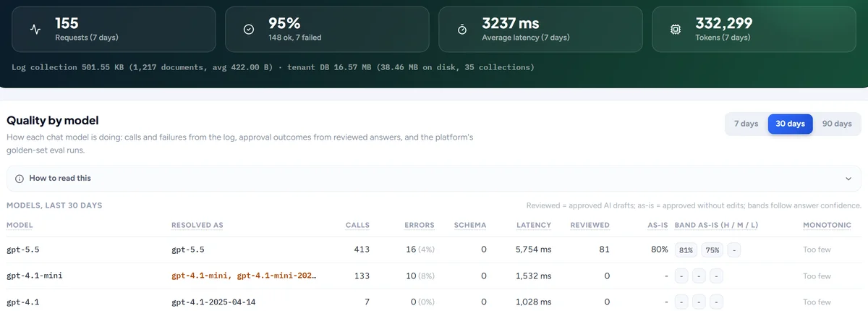This screenshot has height=311, width=868.
Task: Click the 1,532 ms latency value
Action: pos(533,276)
